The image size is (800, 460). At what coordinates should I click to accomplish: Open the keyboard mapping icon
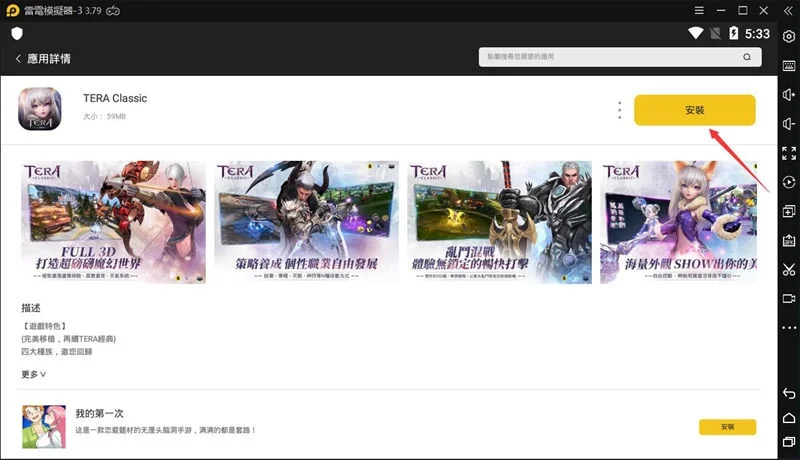point(789,66)
